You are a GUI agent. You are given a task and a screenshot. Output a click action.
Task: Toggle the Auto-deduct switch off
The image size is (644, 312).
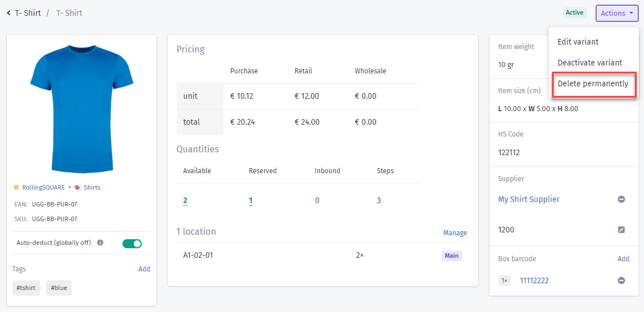[132, 243]
